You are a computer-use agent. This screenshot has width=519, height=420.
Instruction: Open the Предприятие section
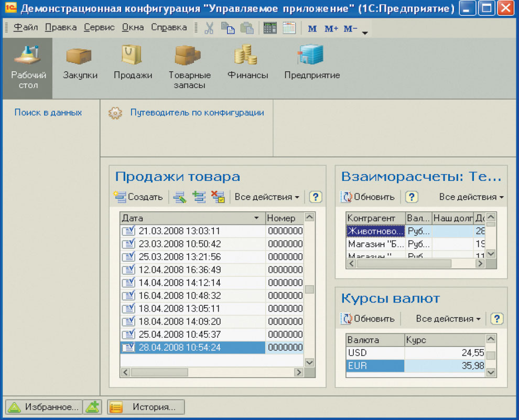(x=312, y=64)
